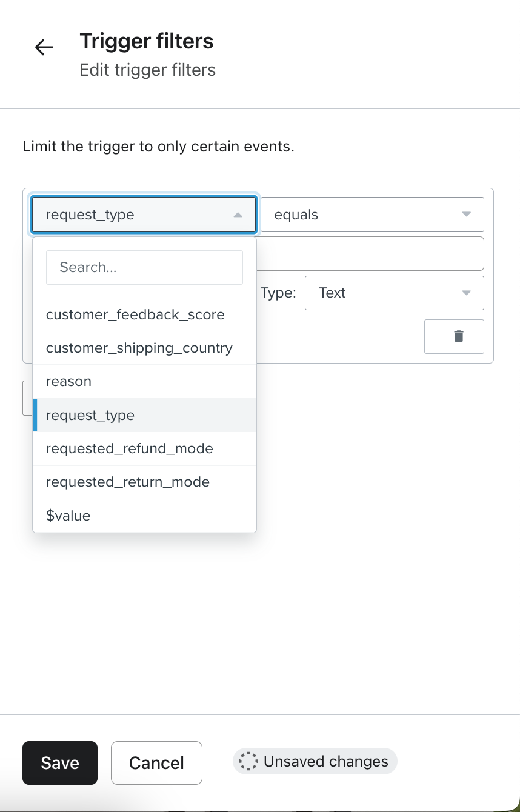
Task: Click the Edit trigger filters subtitle
Action: 148,70
